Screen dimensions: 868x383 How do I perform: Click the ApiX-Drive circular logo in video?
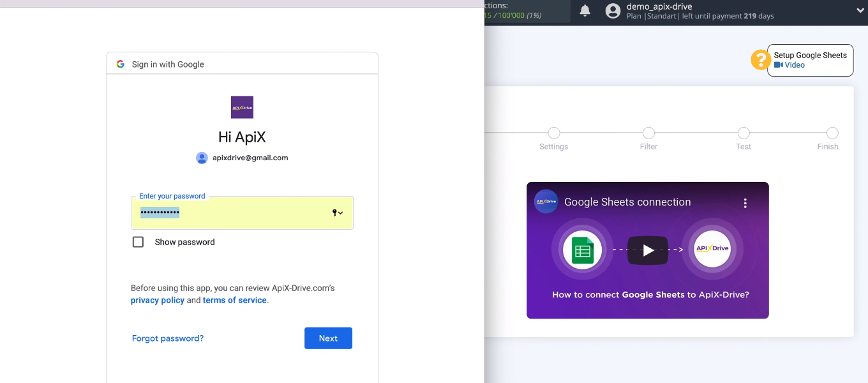tap(712, 248)
